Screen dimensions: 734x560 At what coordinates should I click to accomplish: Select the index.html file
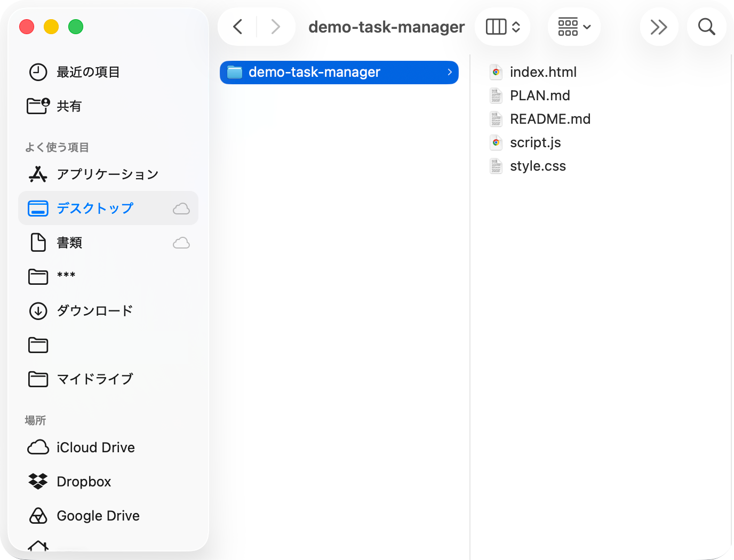pyautogui.click(x=543, y=72)
